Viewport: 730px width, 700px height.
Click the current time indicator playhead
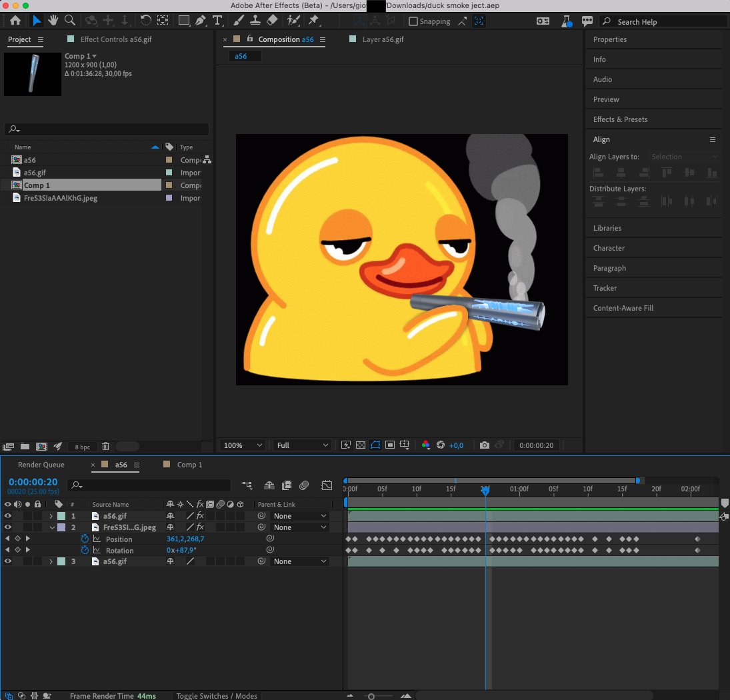click(x=485, y=491)
